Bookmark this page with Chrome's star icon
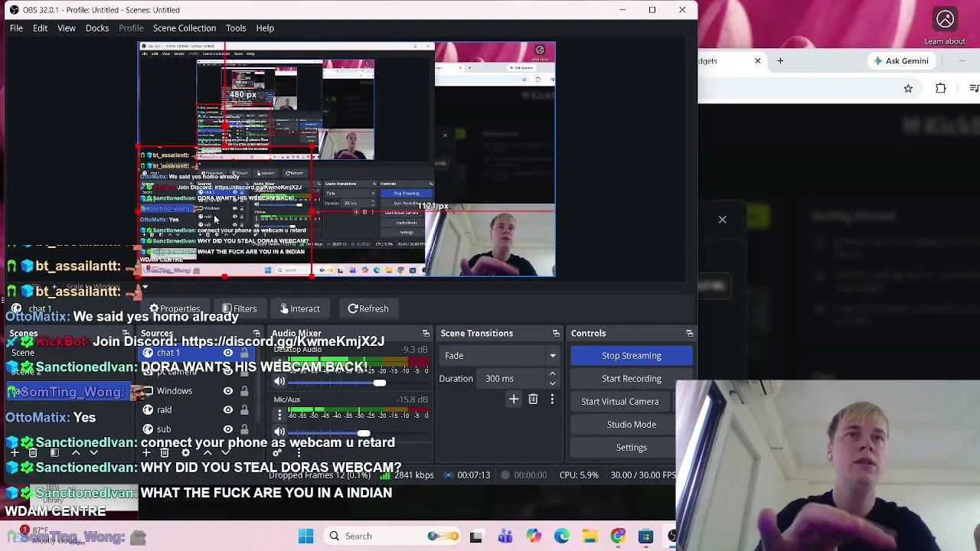This screenshot has width=980, height=551. point(908,89)
